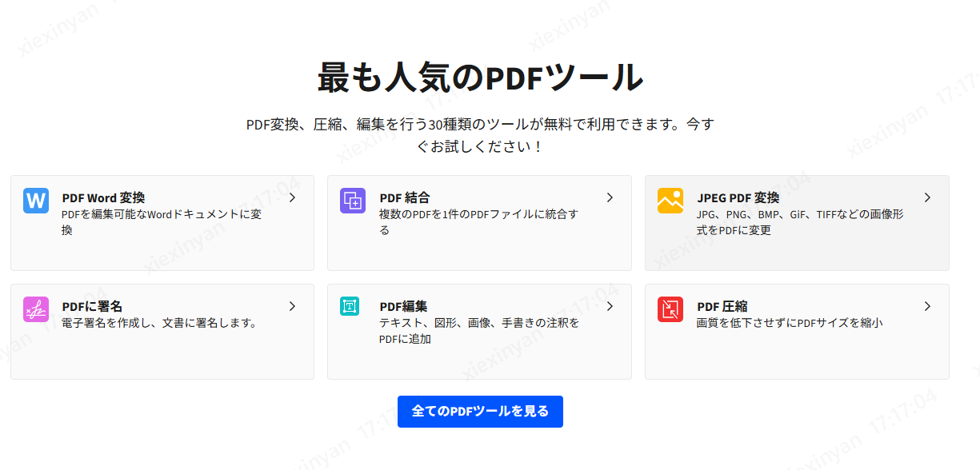Open the PDF編集 tool card
The height and width of the screenshot is (470, 980).
(x=479, y=331)
